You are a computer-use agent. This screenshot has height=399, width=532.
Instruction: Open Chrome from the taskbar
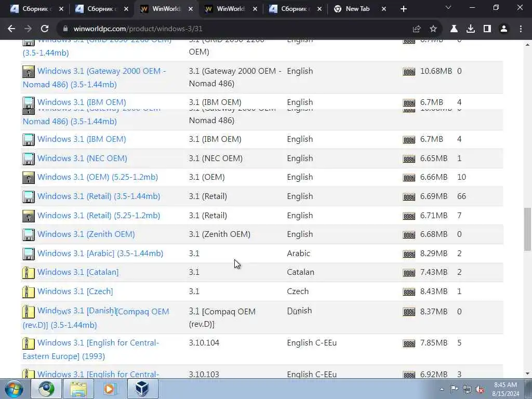(x=46, y=389)
